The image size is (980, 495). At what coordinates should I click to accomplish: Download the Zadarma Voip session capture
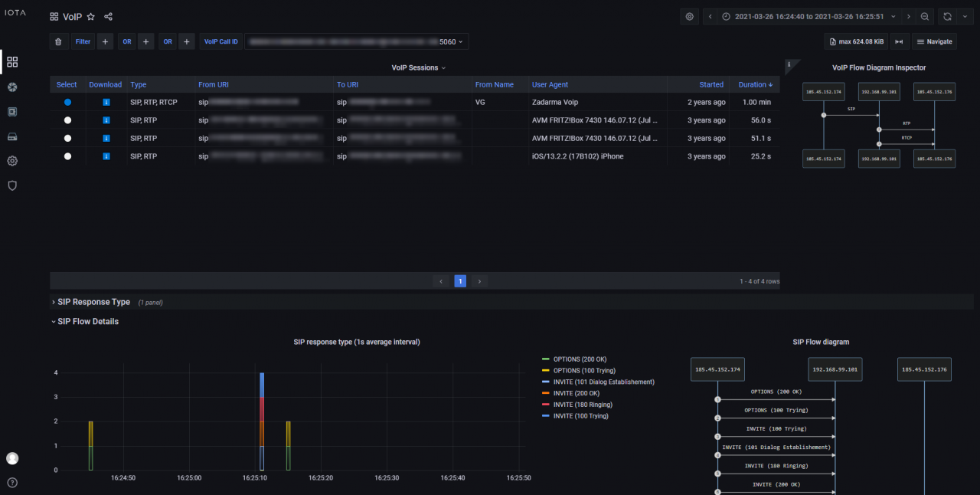106,102
